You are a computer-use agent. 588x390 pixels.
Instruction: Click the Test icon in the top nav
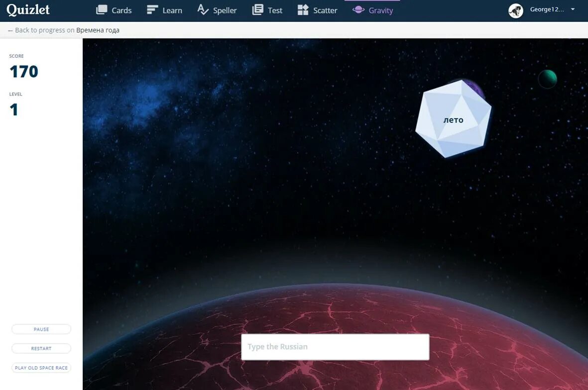257,9
